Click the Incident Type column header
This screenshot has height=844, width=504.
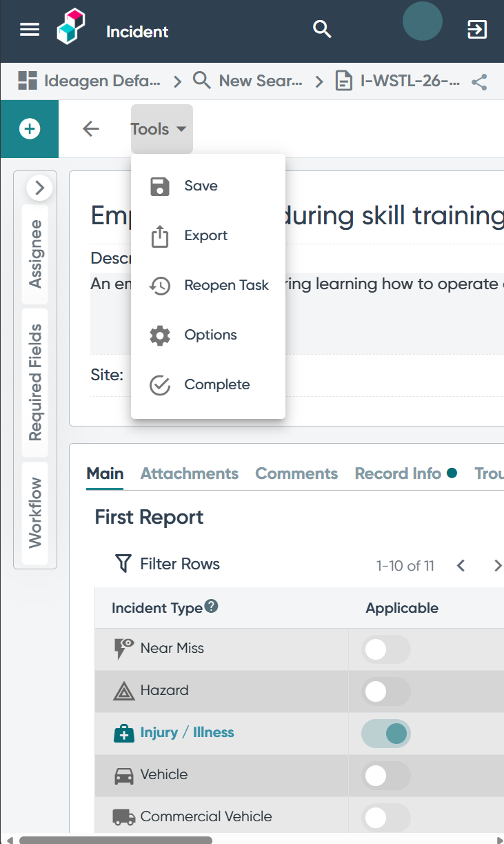(157, 608)
